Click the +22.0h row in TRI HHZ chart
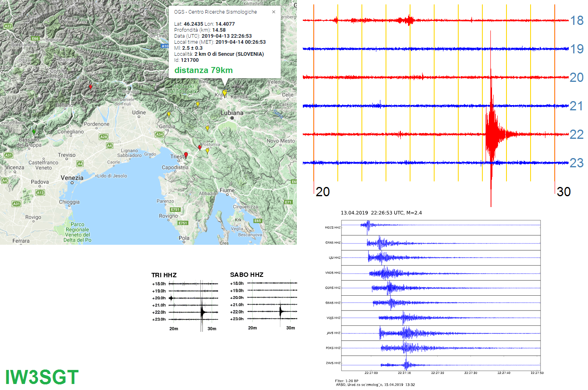588x390 pixels. (x=185, y=312)
